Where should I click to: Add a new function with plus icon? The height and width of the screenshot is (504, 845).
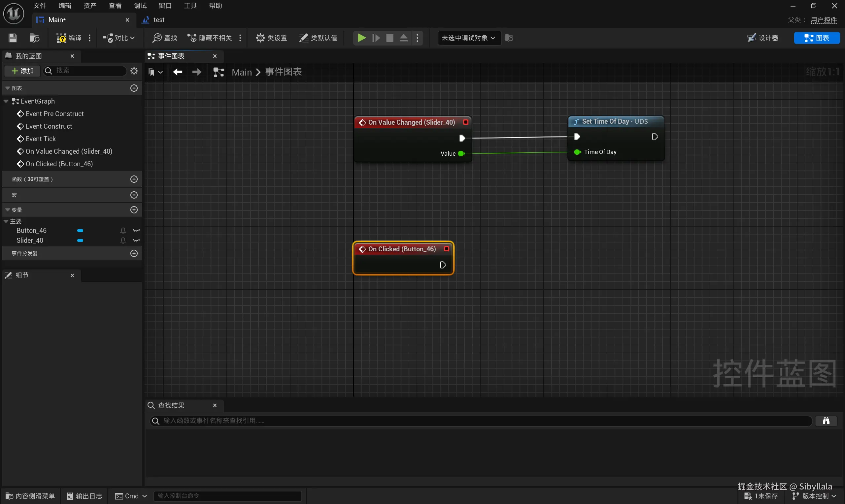pyautogui.click(x=134, y=179)
